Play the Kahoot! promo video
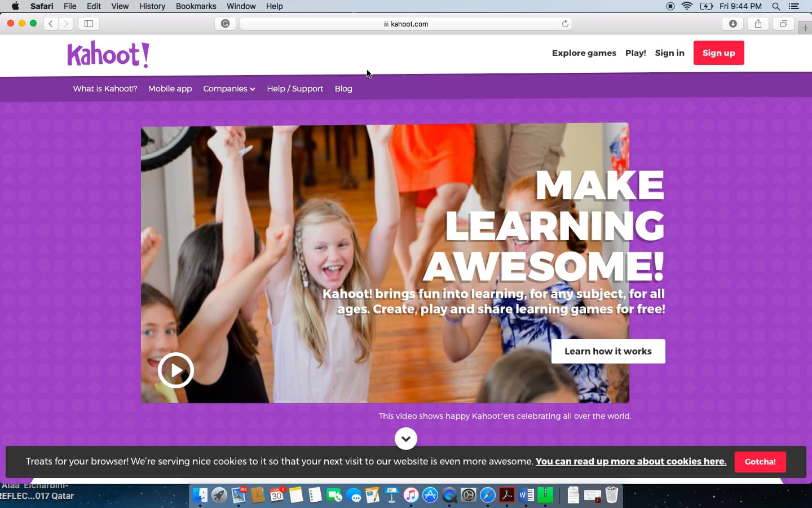The width and height of the screenshot is (812, 508). coord(176,370)
